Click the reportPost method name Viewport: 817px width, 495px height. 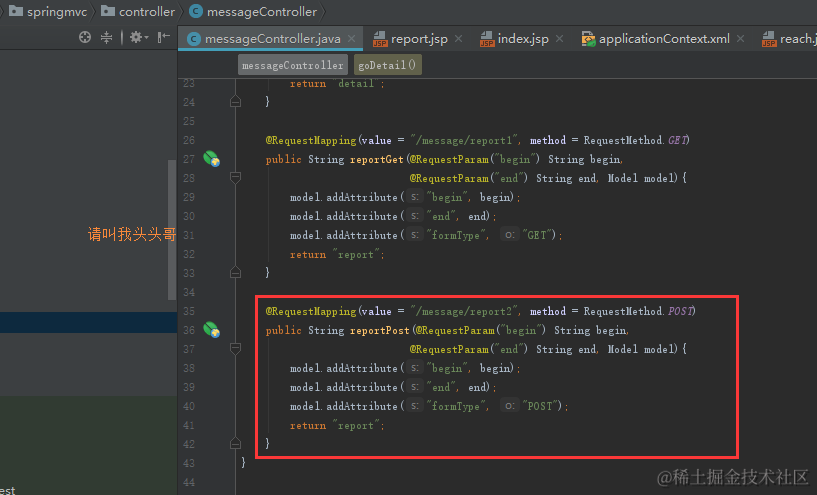click(x=380, y=330)
